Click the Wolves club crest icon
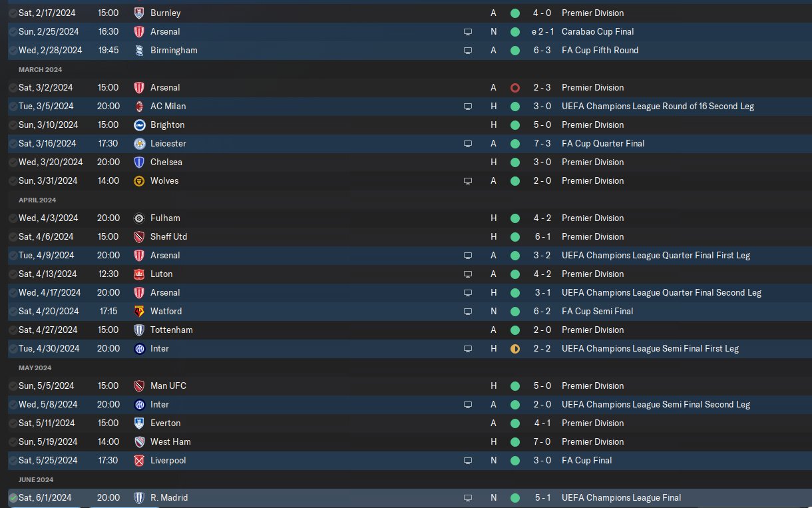This screenshot has height=508, width=812. point(139,180)
